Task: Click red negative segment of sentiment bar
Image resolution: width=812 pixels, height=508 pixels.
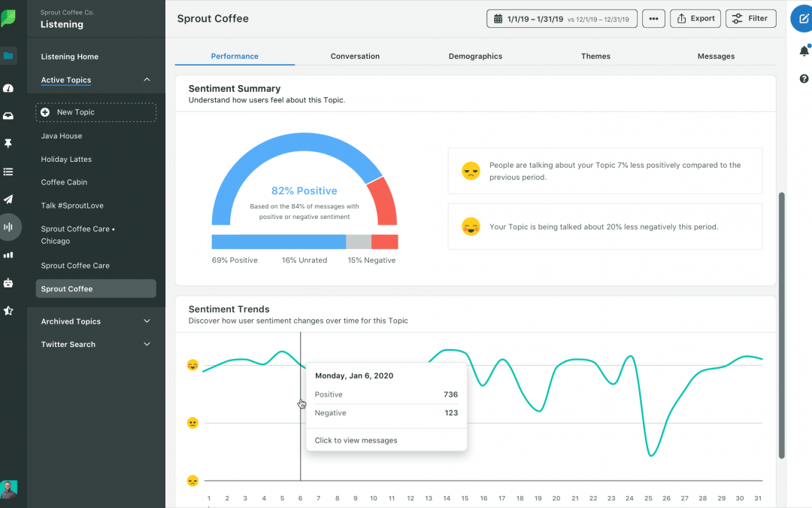Action: click(x=384, y=242)
